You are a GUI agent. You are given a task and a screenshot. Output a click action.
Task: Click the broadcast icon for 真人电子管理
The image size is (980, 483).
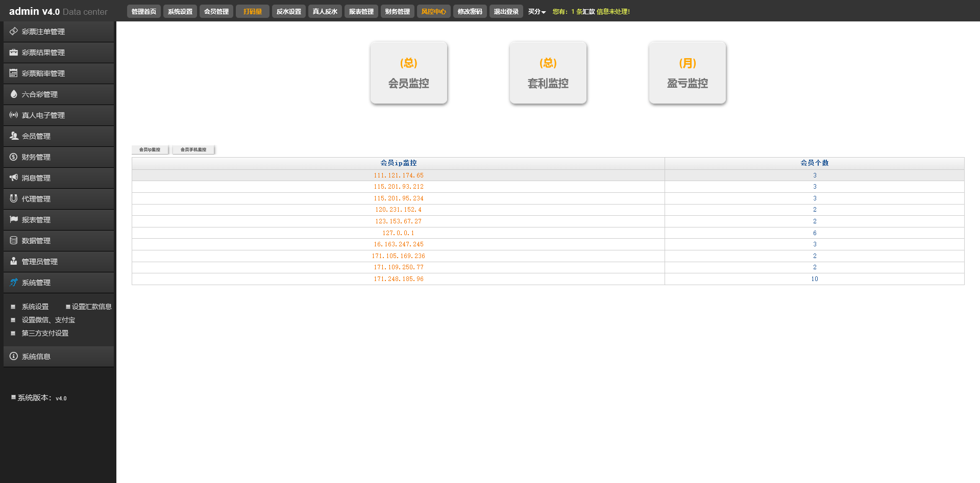[x=14, y=115]
